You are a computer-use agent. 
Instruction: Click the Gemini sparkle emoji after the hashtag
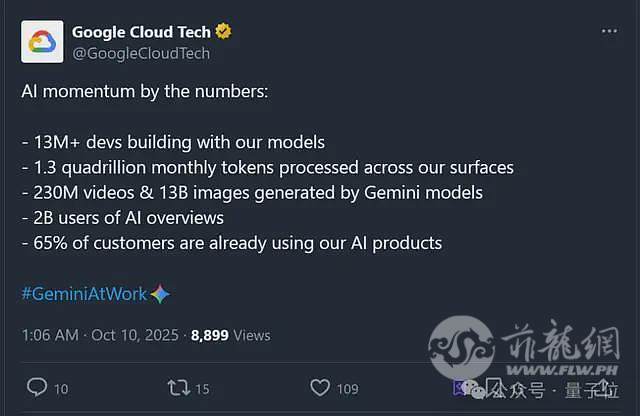[x=160, y=294]
